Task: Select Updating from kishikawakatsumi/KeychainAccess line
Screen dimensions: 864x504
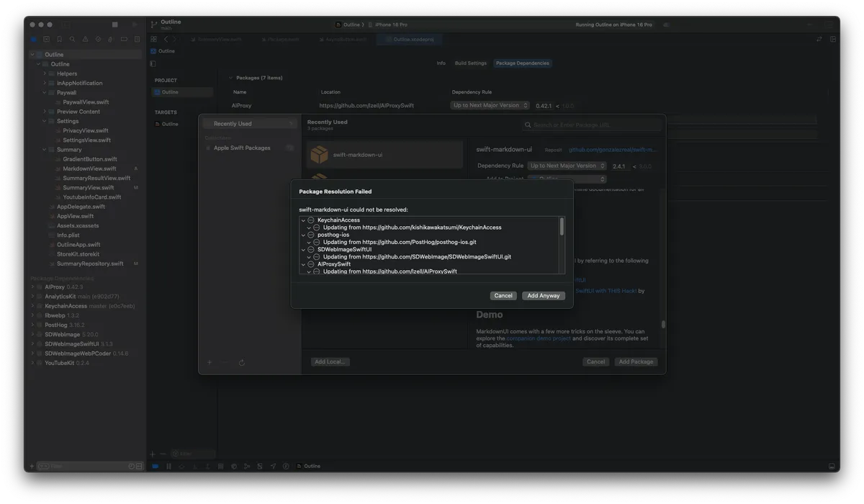Action: (x=412, y=228)
